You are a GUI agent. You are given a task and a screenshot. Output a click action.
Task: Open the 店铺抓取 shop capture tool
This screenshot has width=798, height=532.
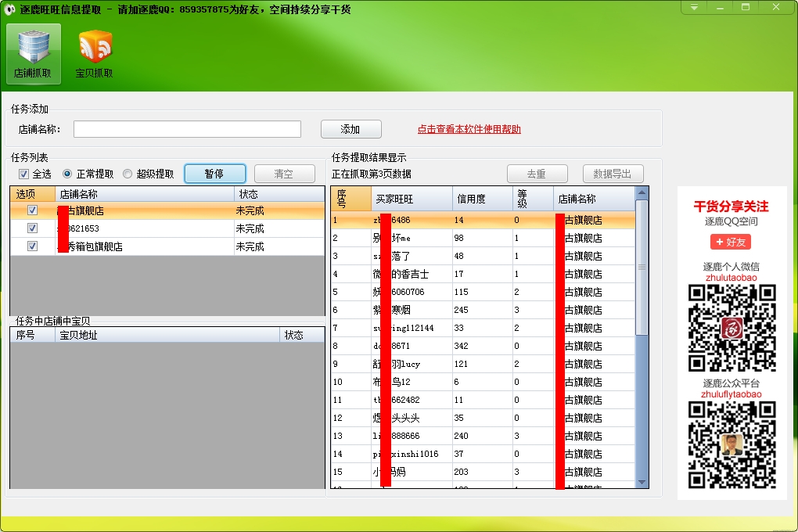[x=33, y=53]
